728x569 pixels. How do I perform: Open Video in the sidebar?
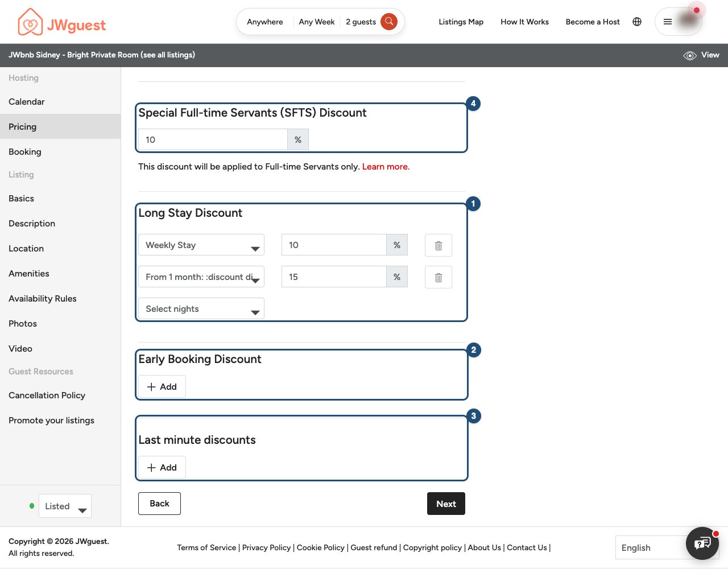[60, 349]
